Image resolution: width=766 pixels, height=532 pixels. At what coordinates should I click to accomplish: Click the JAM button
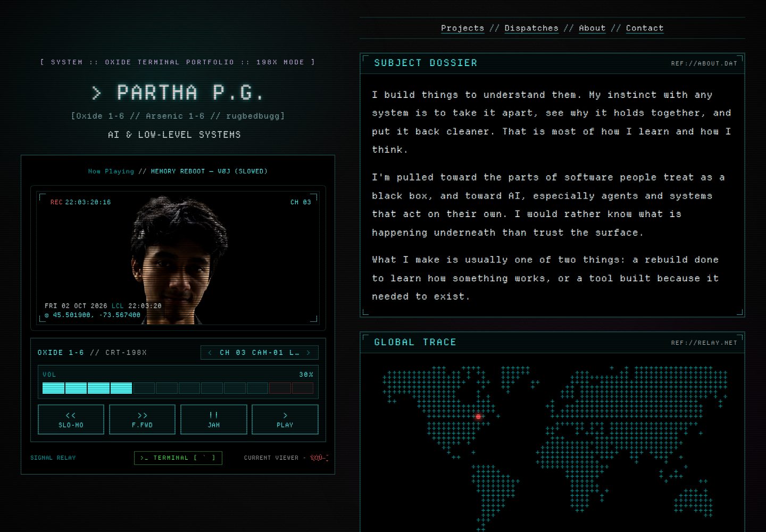[x=214, y=419]
